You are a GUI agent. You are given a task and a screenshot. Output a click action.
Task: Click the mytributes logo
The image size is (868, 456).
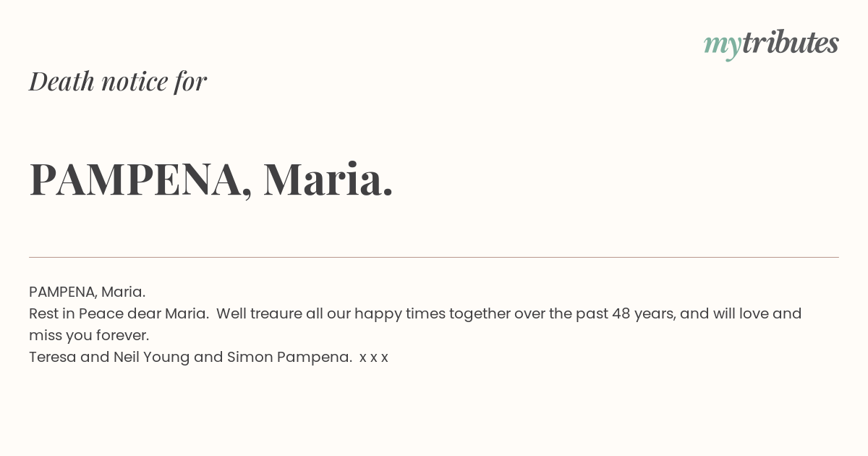771,43
